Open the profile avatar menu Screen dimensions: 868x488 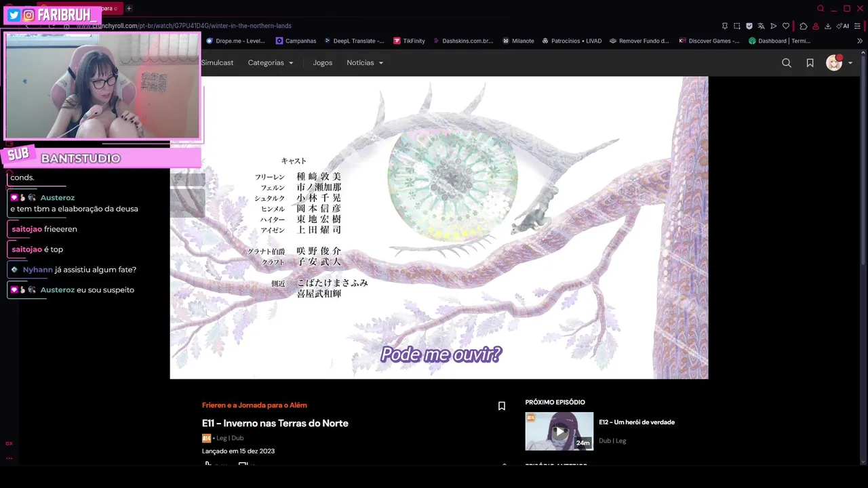(833, 62)
